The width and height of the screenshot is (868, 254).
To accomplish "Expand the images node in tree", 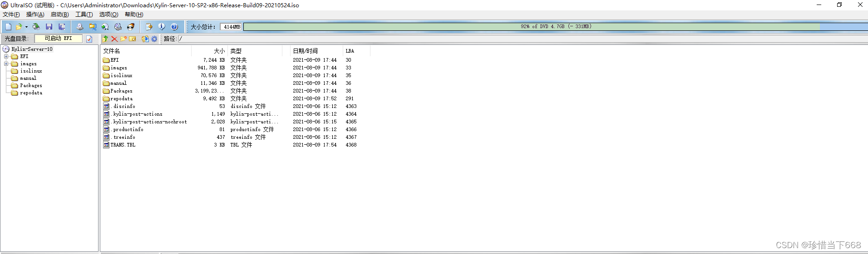I will 6,64.
